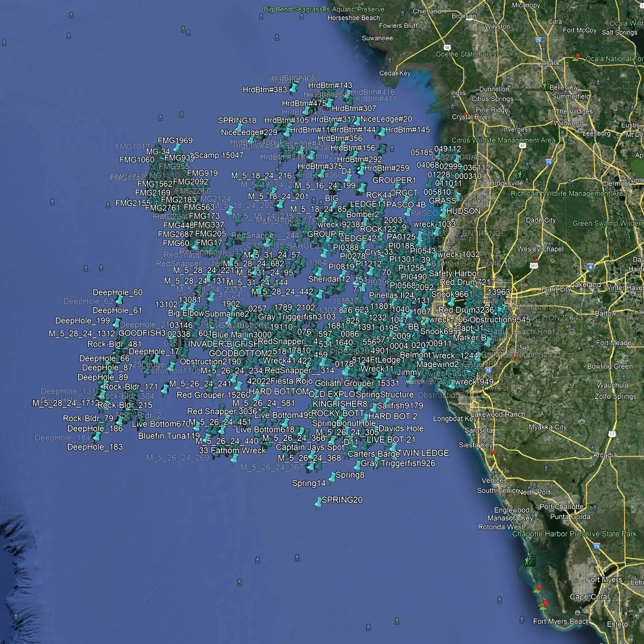Click the I-75 shield near Charlotte Harbor Preserve

596,547
